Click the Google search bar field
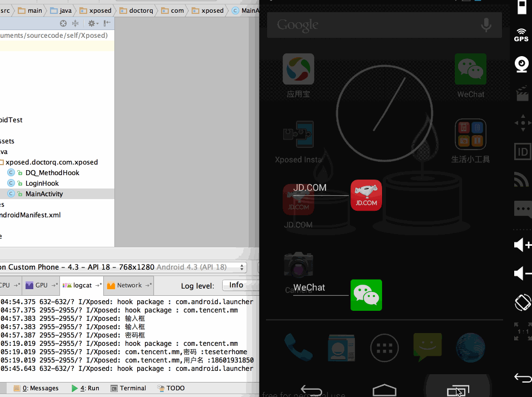The width and height of the screenshot is (532, 397). tap(372, 25)
